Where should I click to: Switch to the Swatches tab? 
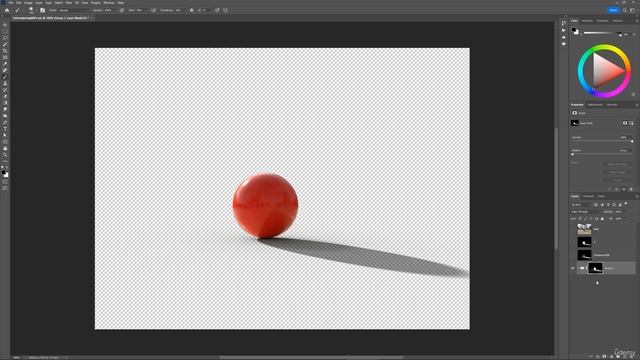tap(587, 21)
